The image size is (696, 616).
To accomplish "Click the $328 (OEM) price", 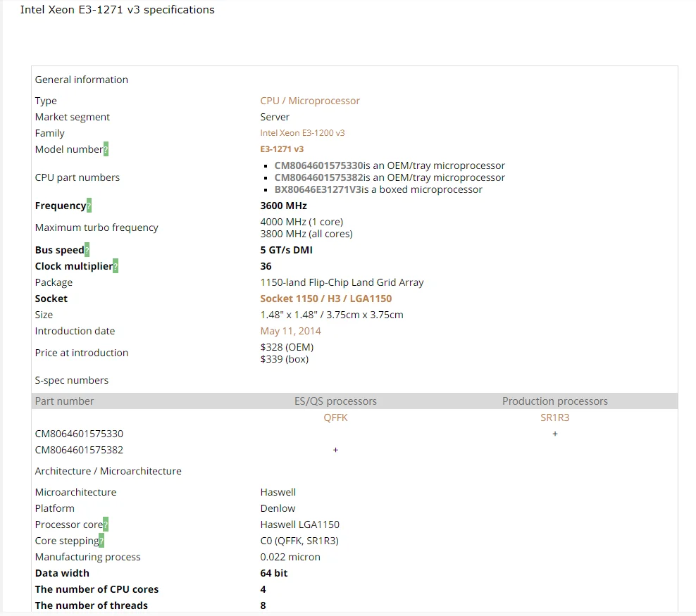I will pyautogui.click(x=287, y=347).
